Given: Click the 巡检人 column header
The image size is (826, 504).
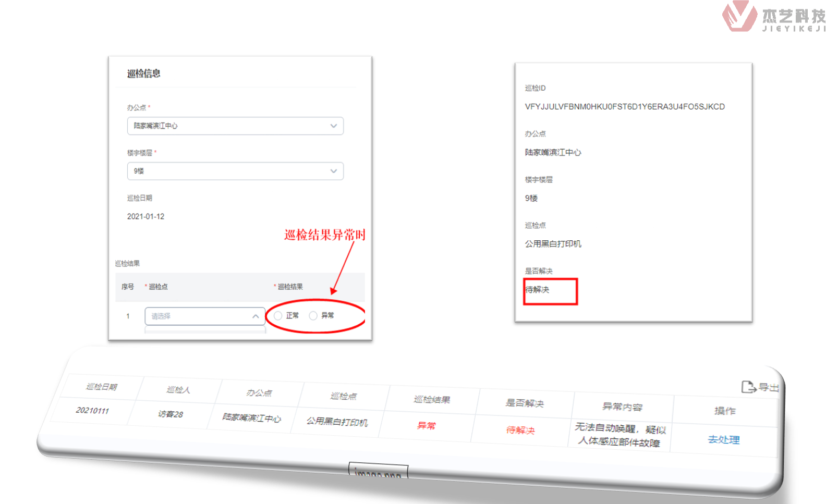Looking at the screenshot, I should tap(178, 389).
